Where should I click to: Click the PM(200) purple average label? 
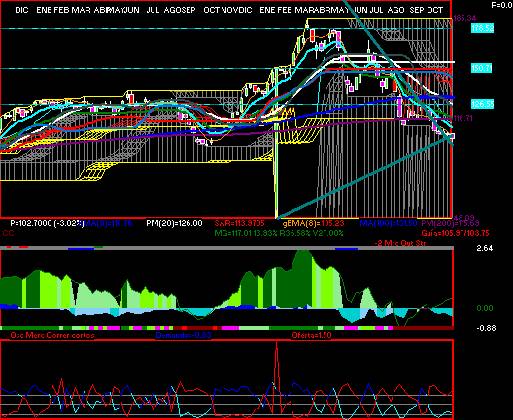click(450, 223)
